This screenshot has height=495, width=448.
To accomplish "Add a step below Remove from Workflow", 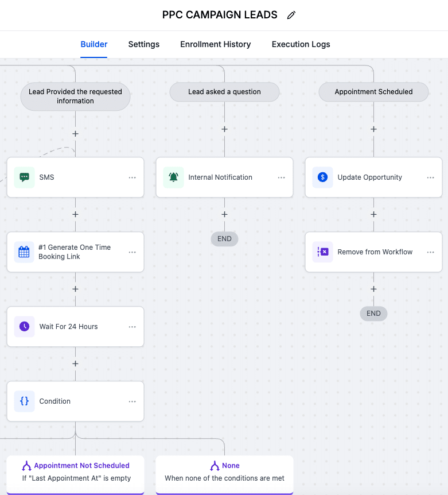I will [x=373, y=289].
